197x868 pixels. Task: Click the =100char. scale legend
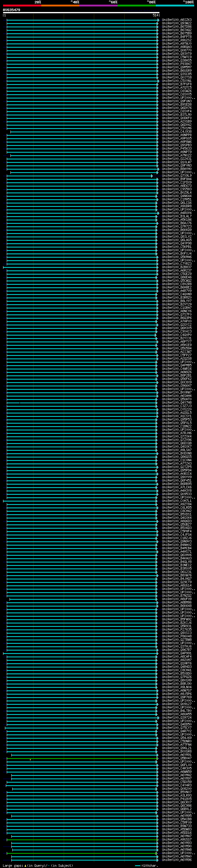pyautogui.click(x=146, y=866)
